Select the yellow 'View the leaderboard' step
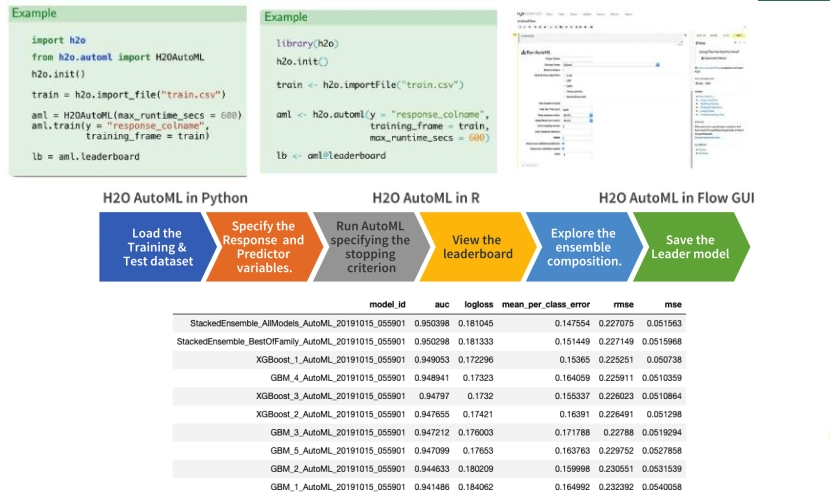830x492 pixels. coord(477,247)
